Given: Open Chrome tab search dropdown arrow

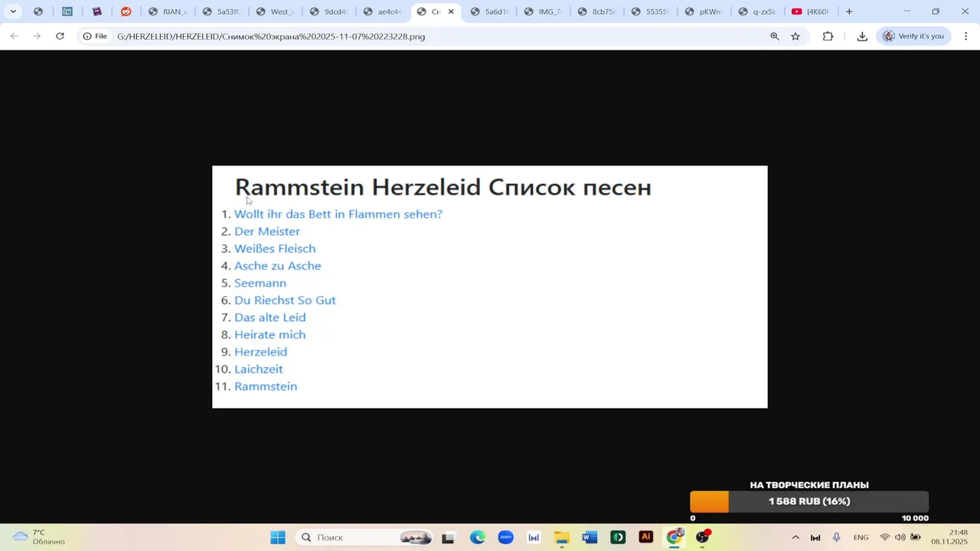Looking at the screenshot, I should [x=13, y=11].
